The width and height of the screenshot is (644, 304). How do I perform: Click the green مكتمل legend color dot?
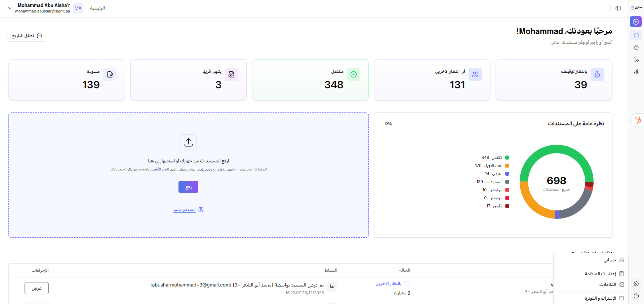(507, 158)
